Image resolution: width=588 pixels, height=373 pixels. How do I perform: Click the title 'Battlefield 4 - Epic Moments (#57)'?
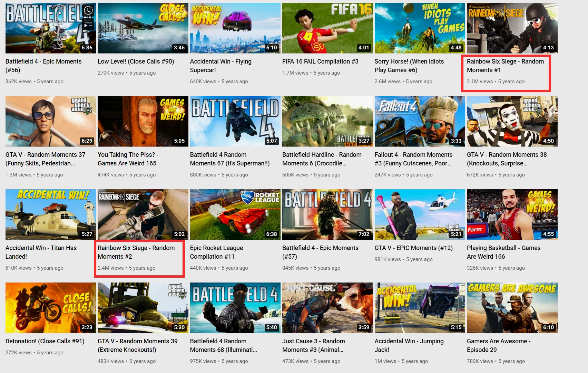pos(320,252)
